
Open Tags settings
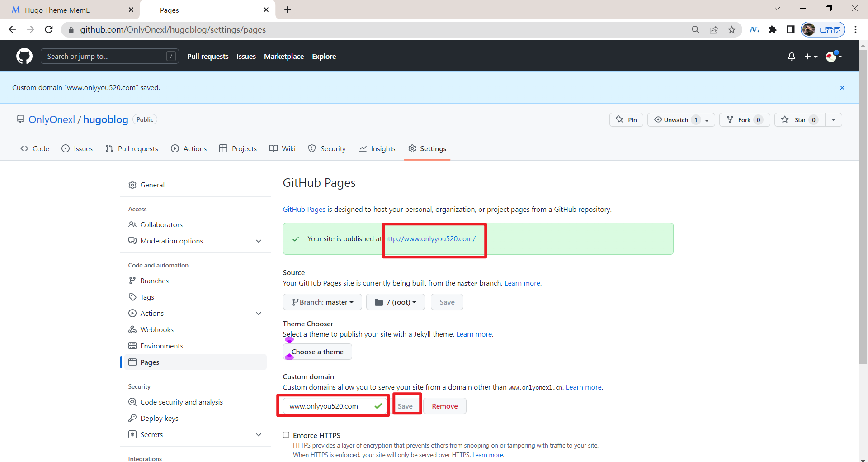[x=195, y=297]
